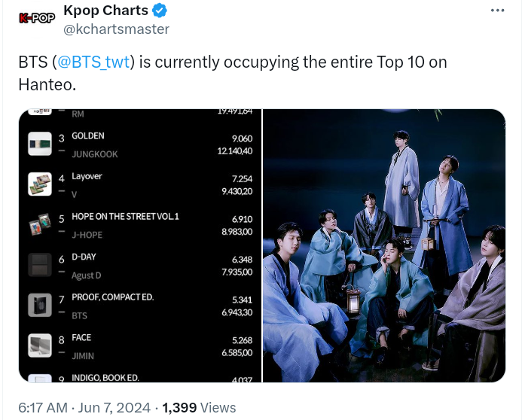Open the tweet's three-dot more menu
This screenshot has width=522, height=420.
497,11
